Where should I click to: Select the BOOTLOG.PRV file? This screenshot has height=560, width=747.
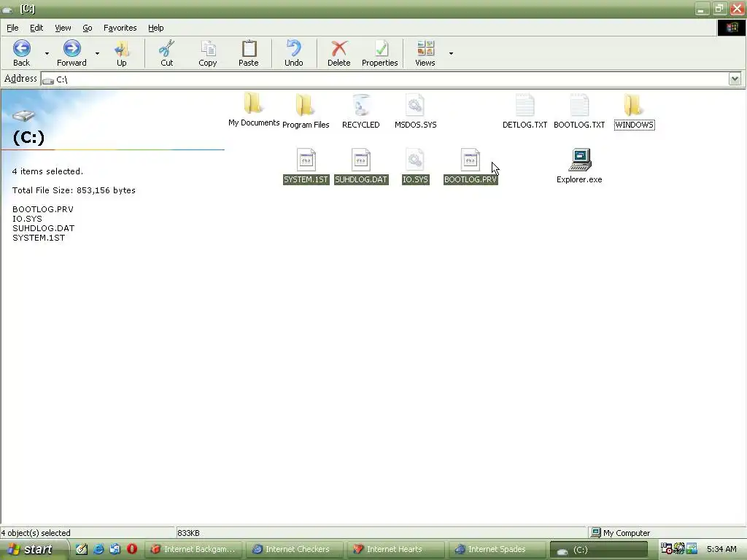point(471,166)
